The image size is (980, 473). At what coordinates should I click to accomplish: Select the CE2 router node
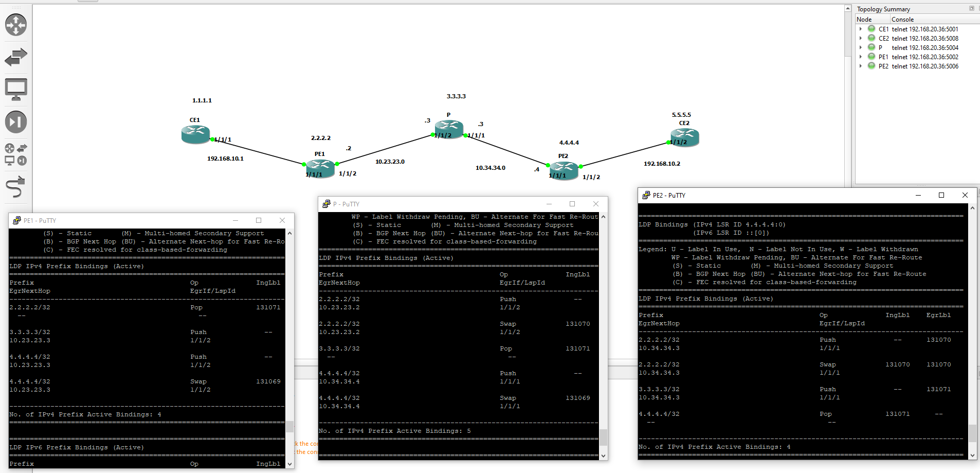(x=684, y=137)
